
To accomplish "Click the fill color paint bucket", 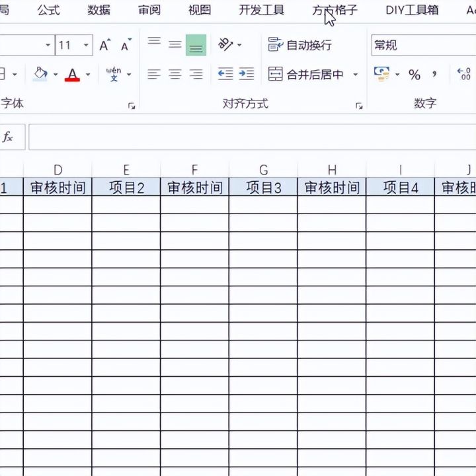I will 41,74.
